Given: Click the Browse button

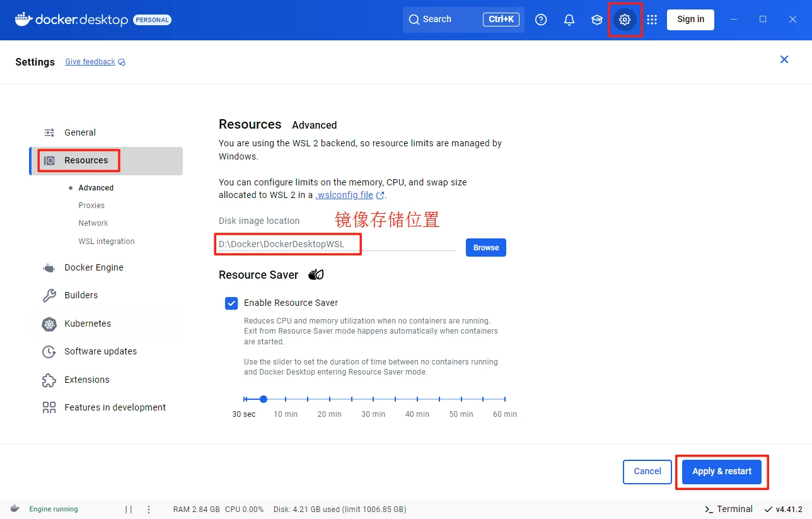Looking at the screenshot, I should [x=486, y=247].
